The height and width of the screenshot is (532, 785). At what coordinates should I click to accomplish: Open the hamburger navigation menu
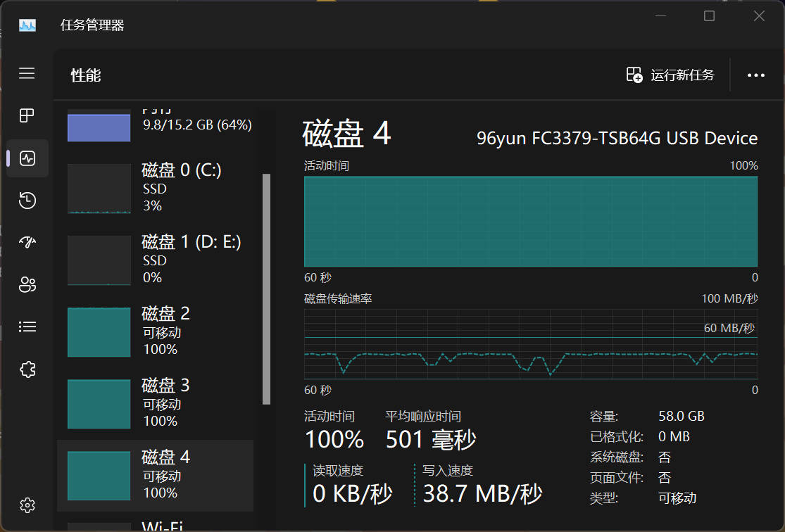point(27,73)
